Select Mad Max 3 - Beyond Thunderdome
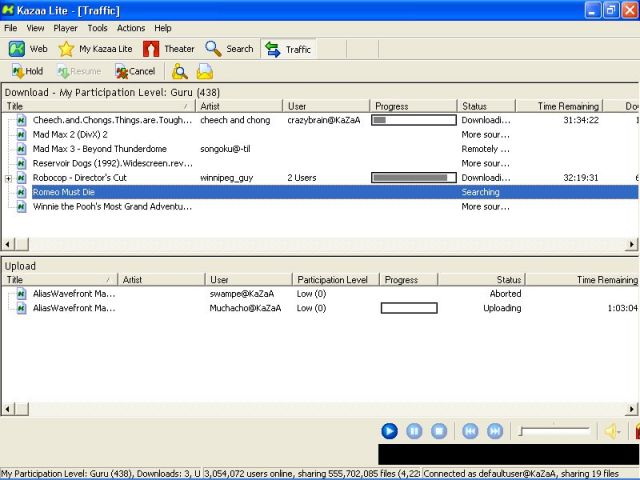 click(x=100, y=149)
